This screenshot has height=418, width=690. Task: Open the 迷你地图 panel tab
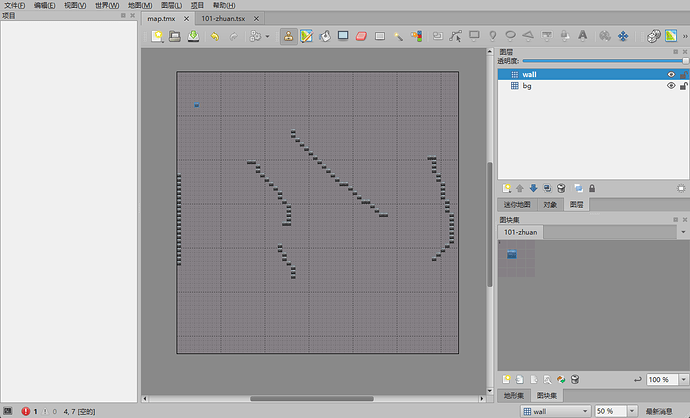click(x=517, y=205)
